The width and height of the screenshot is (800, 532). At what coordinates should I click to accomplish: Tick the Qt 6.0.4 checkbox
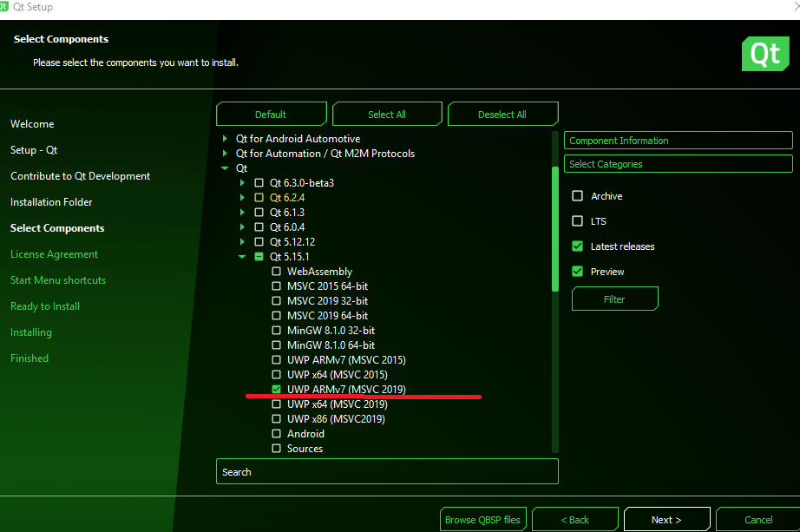coord(259,227)
